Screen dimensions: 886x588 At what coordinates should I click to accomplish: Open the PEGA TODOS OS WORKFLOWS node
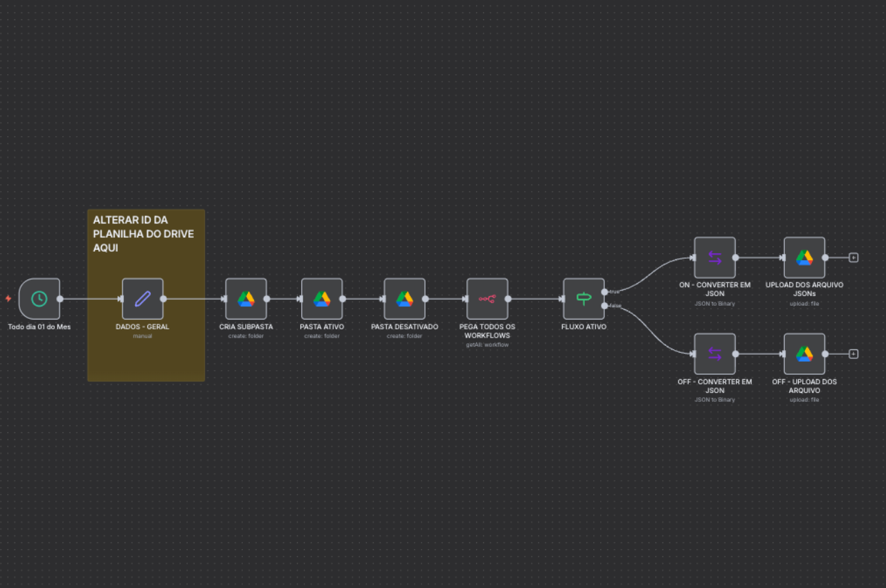(487, 299)
